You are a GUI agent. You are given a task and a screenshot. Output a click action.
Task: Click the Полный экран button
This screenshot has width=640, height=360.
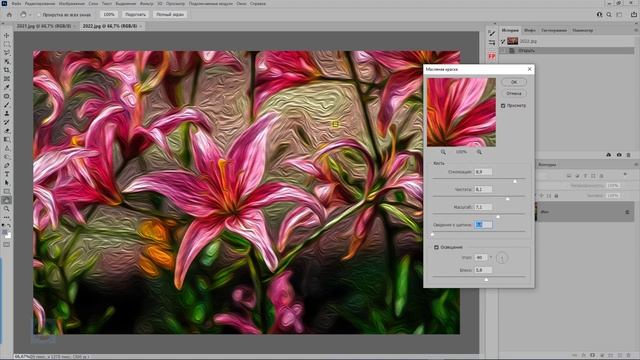(x=170, y=14)
